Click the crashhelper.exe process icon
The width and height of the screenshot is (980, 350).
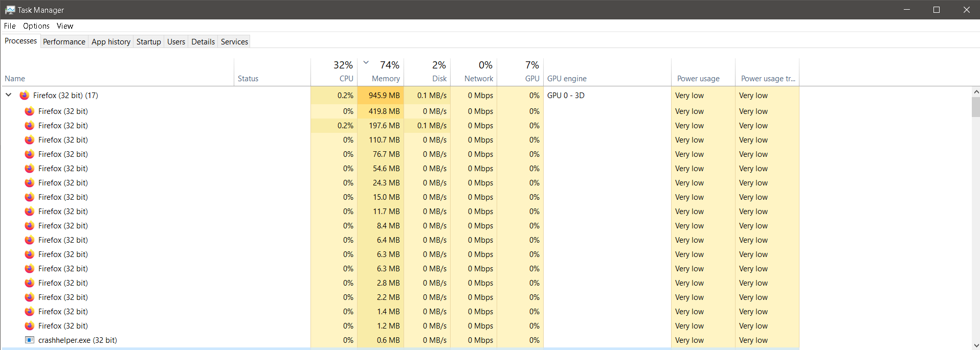pos(30,340)
